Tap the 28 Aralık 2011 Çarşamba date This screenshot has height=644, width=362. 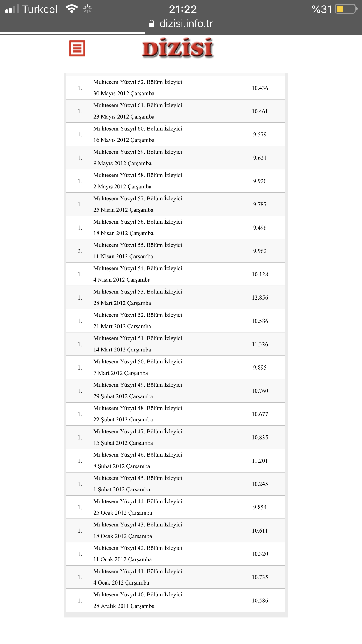[124, 606]
